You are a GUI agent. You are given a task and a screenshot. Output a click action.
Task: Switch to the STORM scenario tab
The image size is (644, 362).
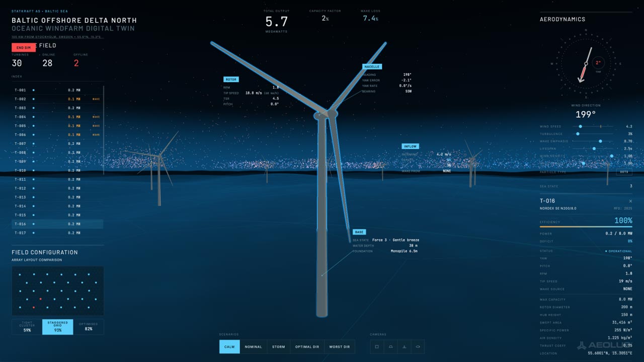(x=279, y=347)
